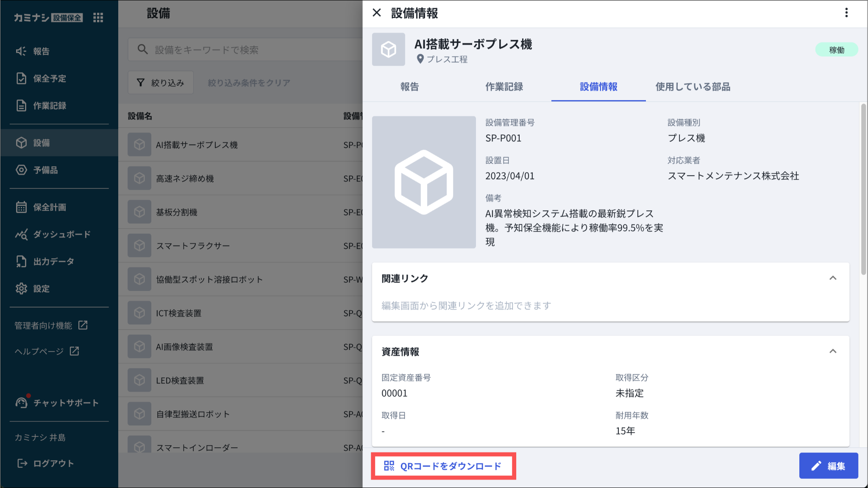Open 出力データ page
The image size is (868, 488).
click(x=53, y=262)
